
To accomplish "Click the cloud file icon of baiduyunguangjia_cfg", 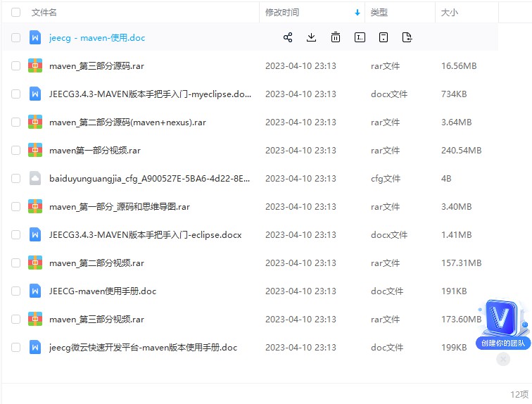I will (35, 179).
